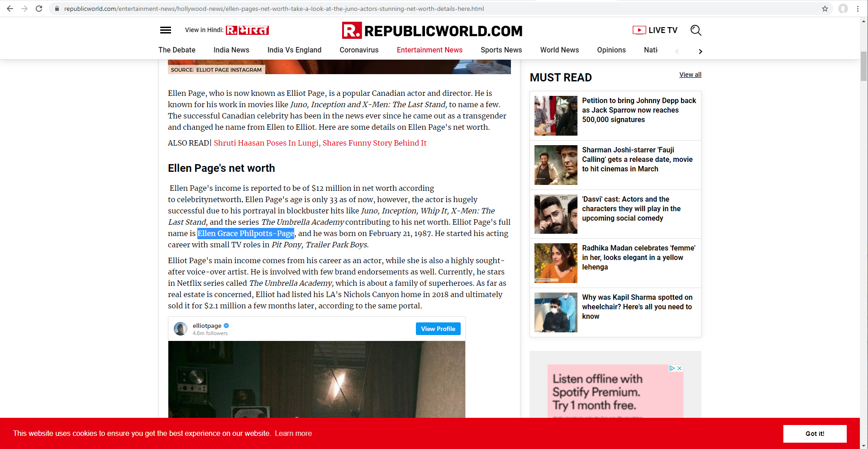Viewport: 868px width, 449px height.
Task: Go back with the browser back arrow
Action: (x=10, y=9)
